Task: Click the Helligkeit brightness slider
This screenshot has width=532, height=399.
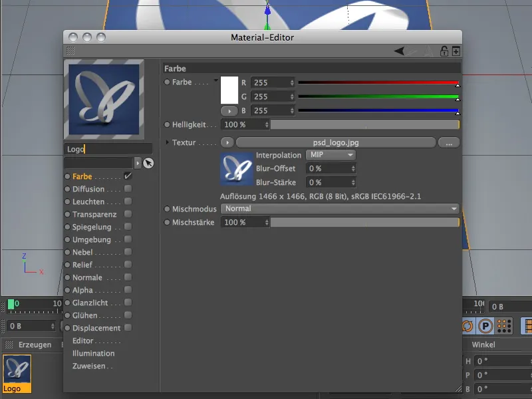Action: (x=364, y=124)
